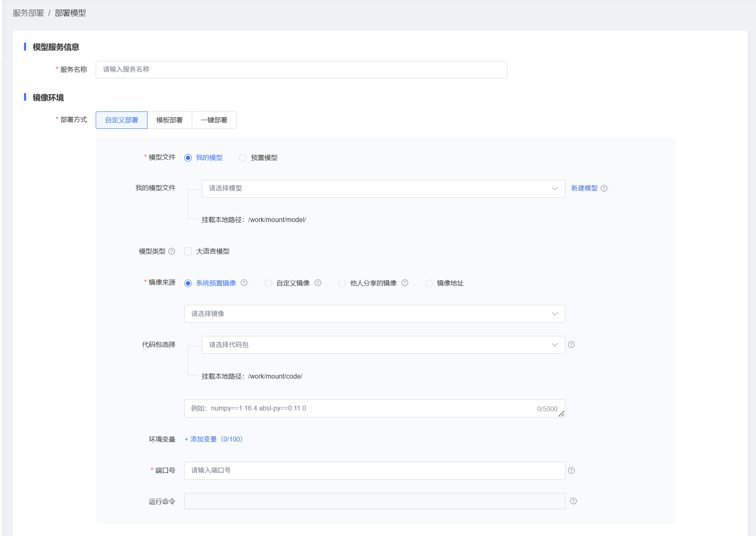Click help icon next to 新建模型
Image resolution: width=756 pixels, height=536 pixels.
tap(604, 188)
